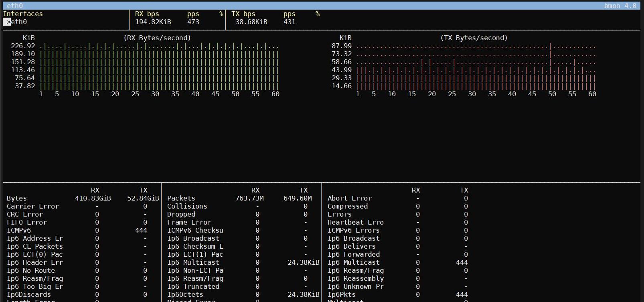This screenshot has width=644, height=302.
Task: Click the Carrier Error row label
Action: 33,206
